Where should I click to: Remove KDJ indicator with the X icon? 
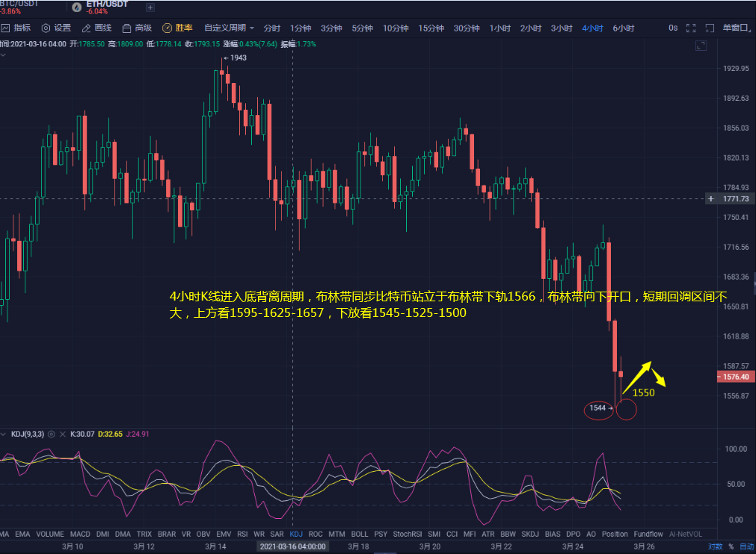(62, 434)
